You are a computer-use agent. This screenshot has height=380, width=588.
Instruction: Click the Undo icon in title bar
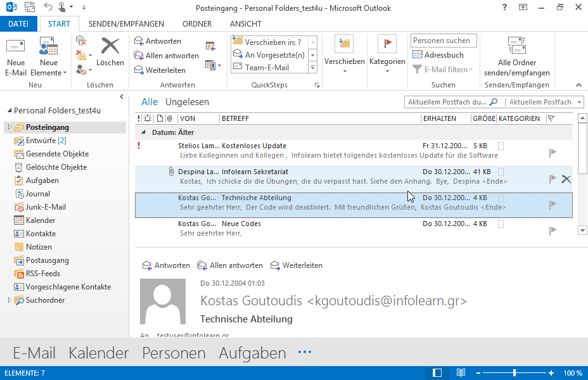48,7
